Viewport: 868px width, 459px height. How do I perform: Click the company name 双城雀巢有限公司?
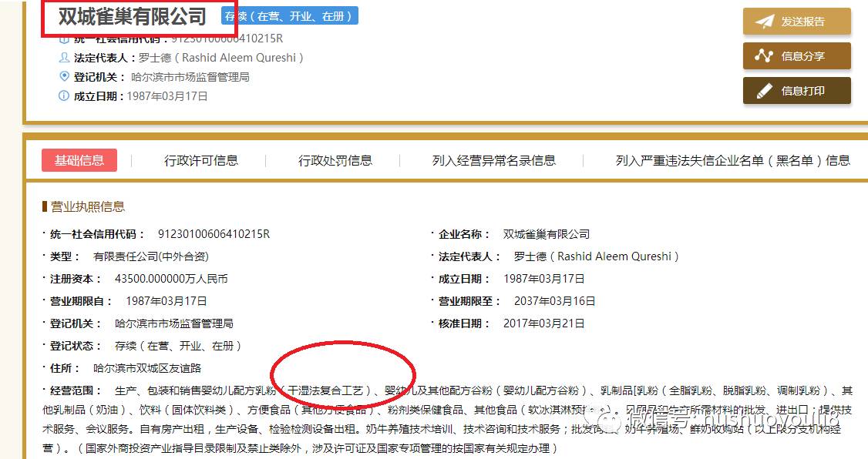coord(131,15)
